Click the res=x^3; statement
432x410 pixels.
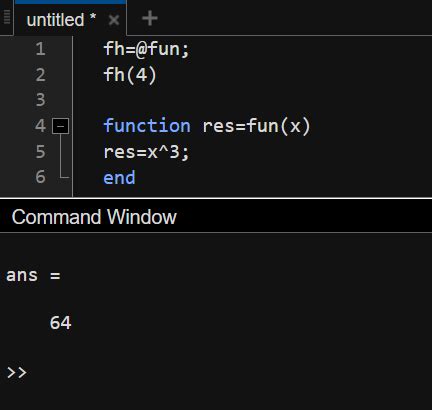tap(146, 152)
